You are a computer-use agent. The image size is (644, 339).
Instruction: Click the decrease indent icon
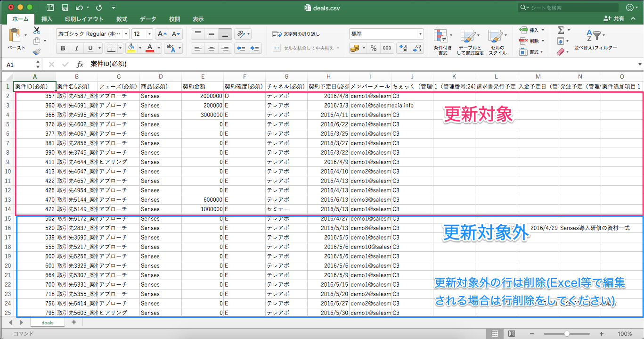click(241, 48)
